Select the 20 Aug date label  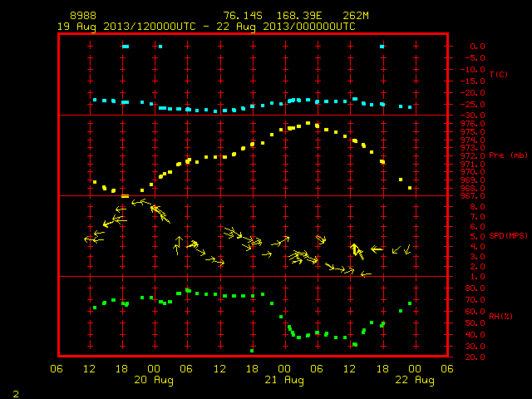point(154,380)
